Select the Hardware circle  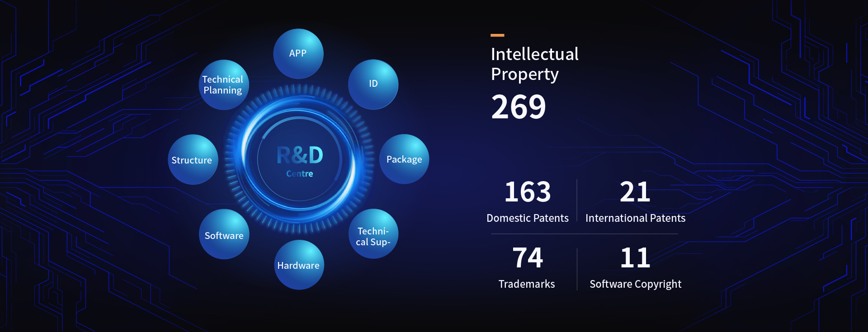tap(298, 265)
